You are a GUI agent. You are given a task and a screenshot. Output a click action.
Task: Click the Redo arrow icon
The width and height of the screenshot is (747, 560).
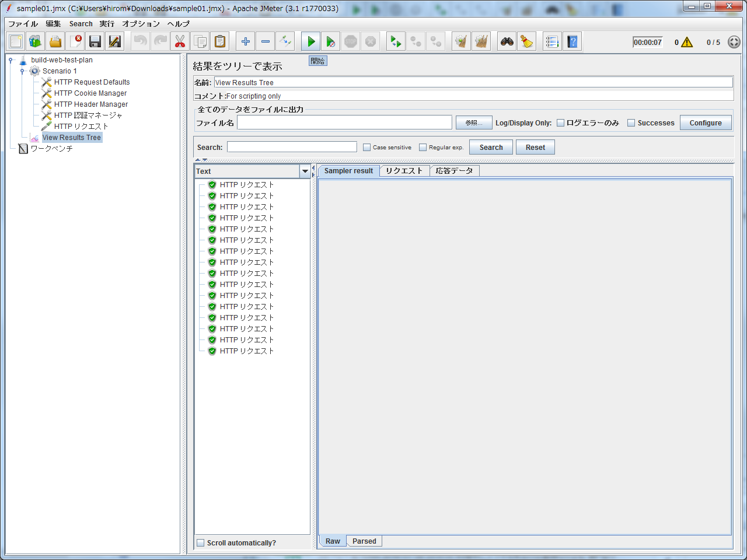click(160, 41)
